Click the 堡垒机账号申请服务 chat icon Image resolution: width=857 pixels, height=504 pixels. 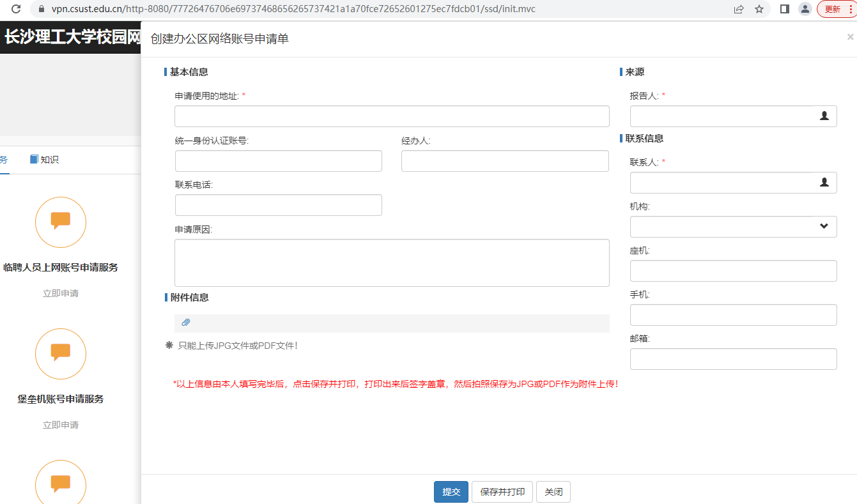click(x=60, y=353)
